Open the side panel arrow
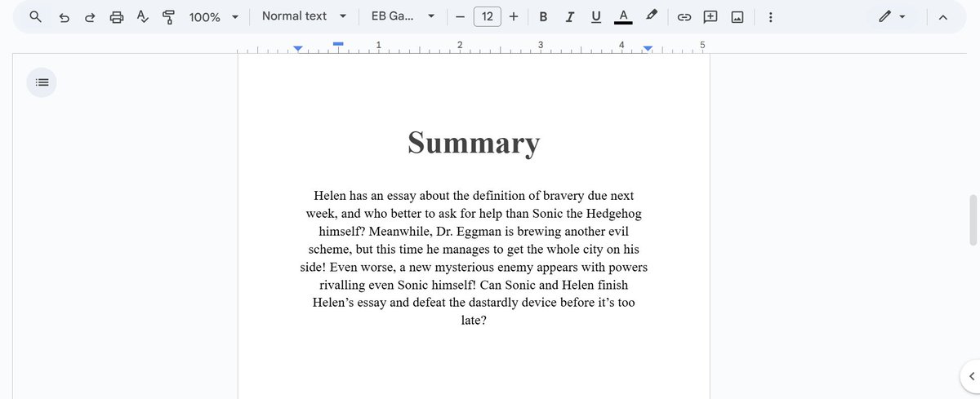This screenshot has height=399, width=980. point(970,376)
